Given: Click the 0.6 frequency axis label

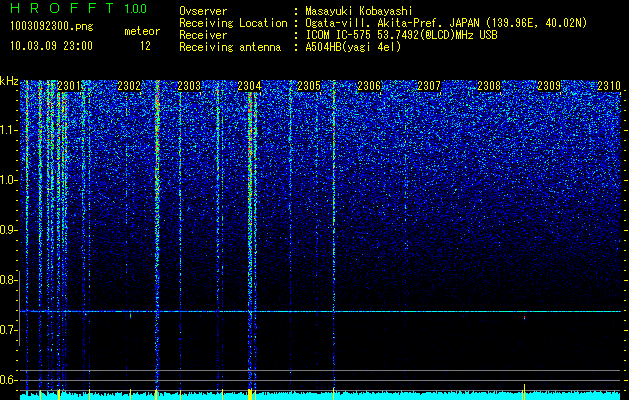Looking at the screenshot, I should pyautogui.click(x=8, y=380).
